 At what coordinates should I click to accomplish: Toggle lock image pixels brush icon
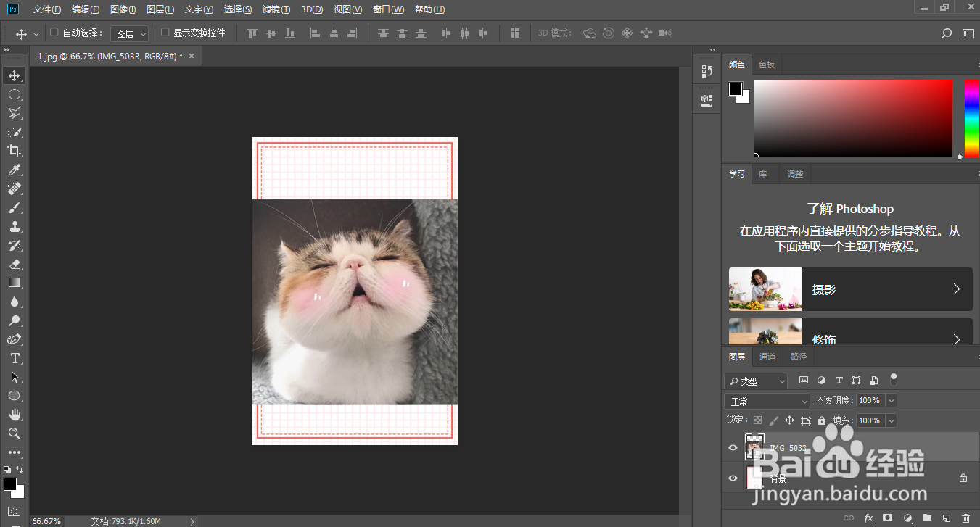pos(773,420)
